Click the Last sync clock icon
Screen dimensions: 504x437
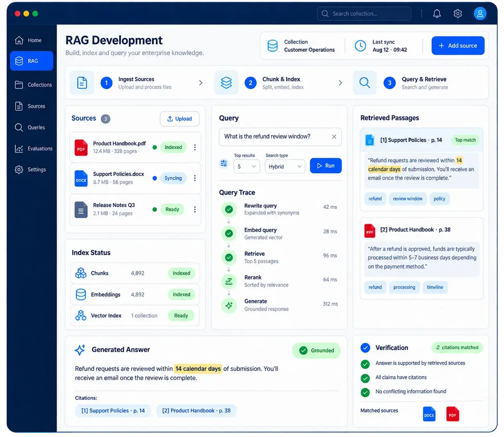360,46
